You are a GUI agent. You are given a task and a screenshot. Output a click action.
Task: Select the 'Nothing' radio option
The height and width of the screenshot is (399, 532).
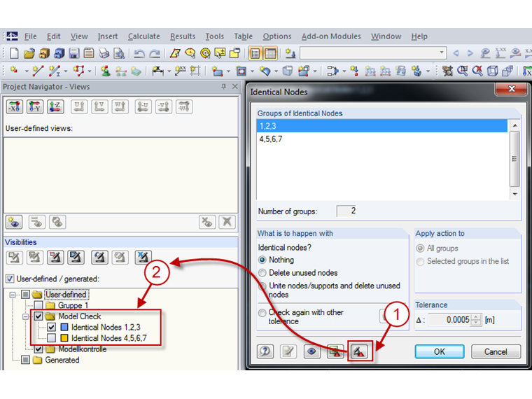click(262, 260)
